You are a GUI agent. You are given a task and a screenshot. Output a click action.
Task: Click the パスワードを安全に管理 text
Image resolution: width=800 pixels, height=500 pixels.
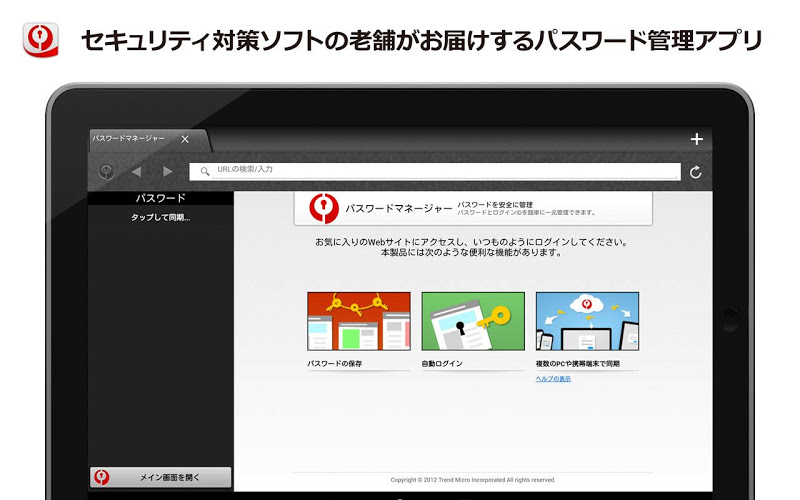pyautogui.click(x=494, y=205)
